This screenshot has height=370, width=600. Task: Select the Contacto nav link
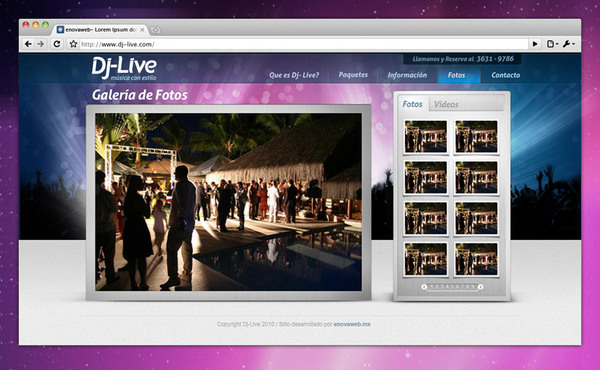point(505,75)
